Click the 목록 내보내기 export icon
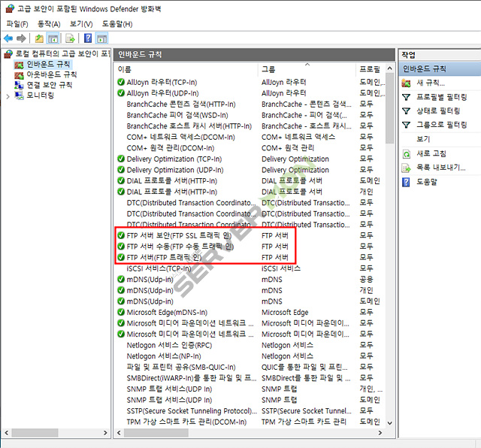Viewport: 481px width, 448px height. [x=406, y=168]
